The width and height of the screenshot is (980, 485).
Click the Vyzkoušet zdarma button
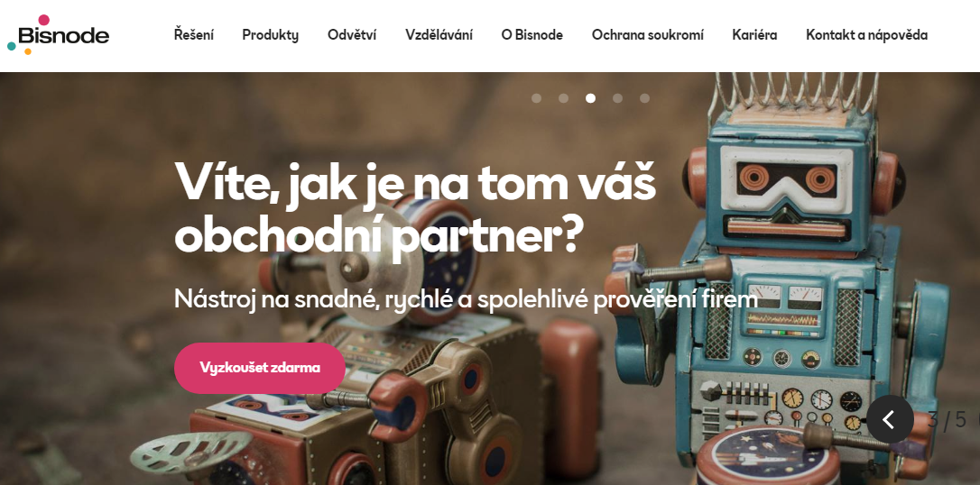click(x=259, y=368)
